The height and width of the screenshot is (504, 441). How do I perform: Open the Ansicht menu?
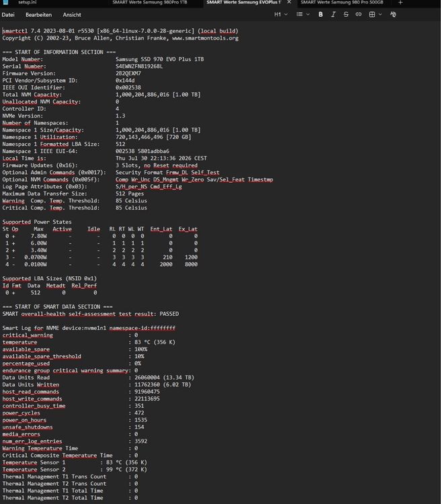coord(72,15)
